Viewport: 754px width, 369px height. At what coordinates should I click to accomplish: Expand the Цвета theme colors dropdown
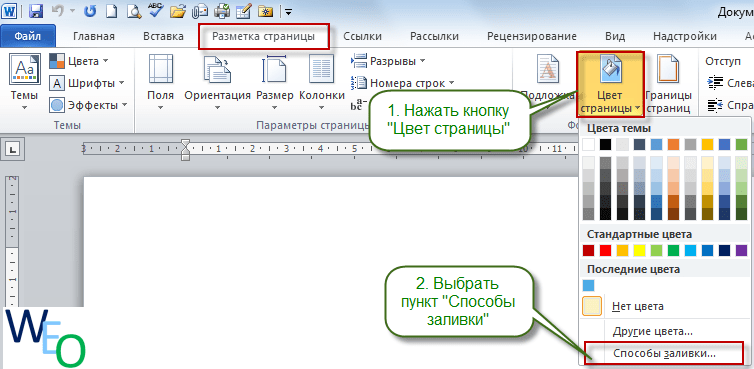pyautogui.click(x=105, y=61)
